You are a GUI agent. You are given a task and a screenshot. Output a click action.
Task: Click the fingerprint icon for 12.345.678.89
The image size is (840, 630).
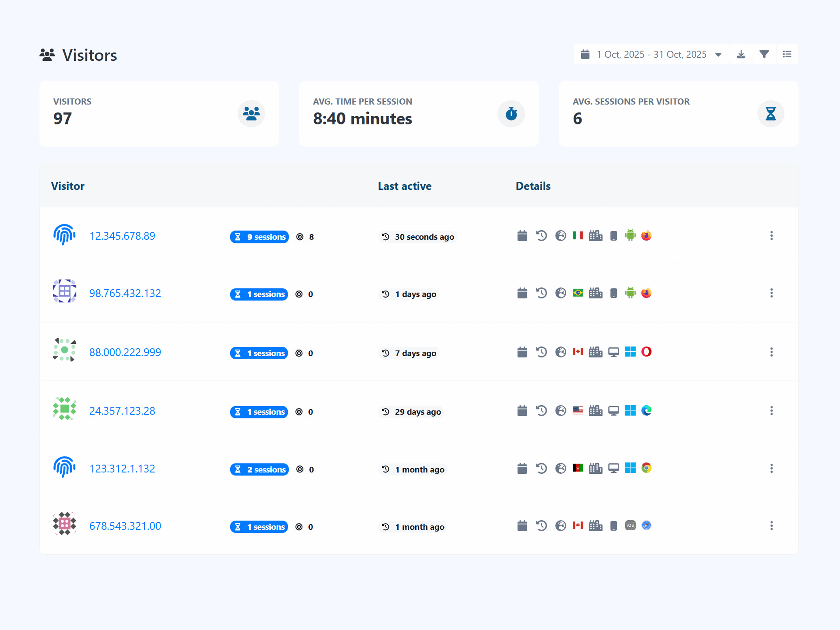pos(64,235)
